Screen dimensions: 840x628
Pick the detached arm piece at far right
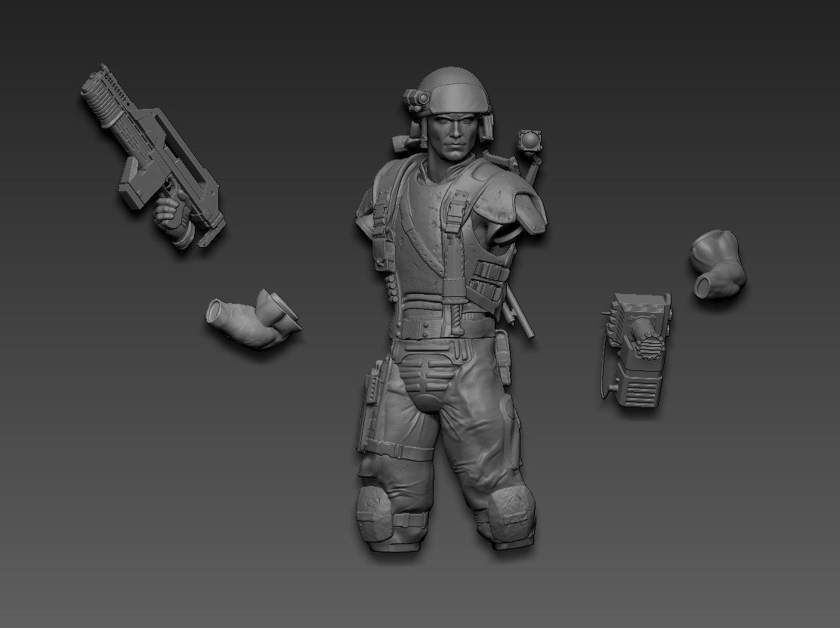tap(718, 264)
